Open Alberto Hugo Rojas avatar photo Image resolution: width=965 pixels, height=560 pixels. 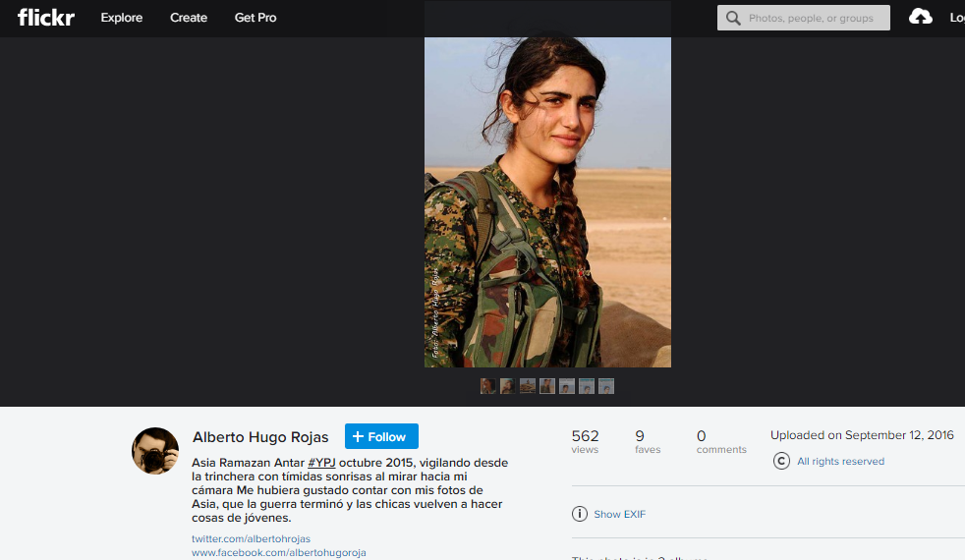click(155, 451)
